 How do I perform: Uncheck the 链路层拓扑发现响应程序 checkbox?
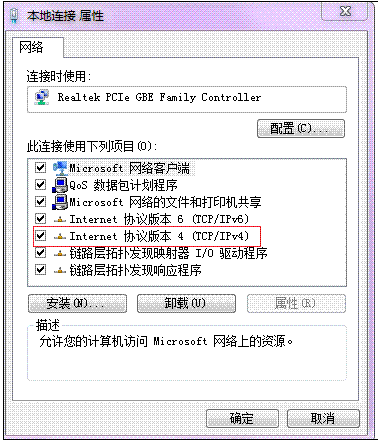[40, 269]
